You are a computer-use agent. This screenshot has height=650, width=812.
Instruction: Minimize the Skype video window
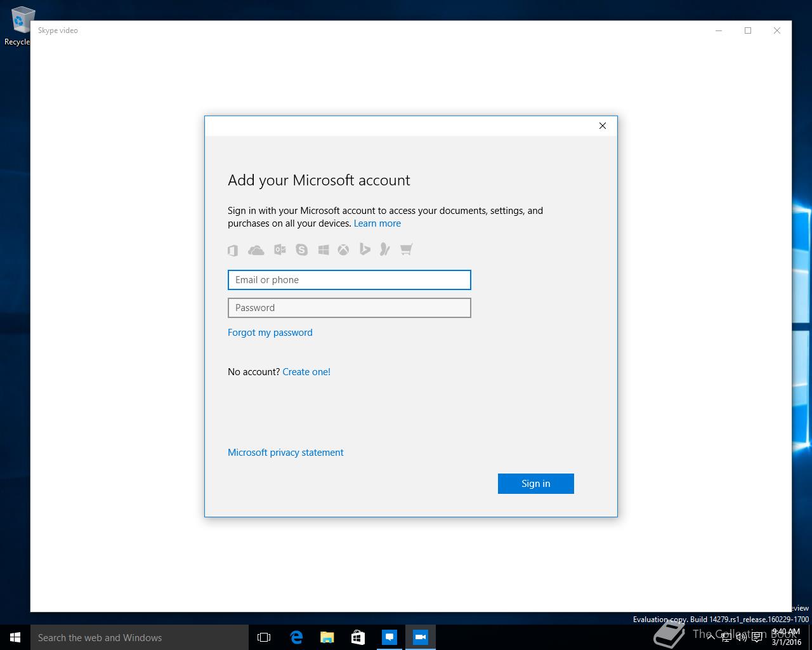tap(719, 30)
